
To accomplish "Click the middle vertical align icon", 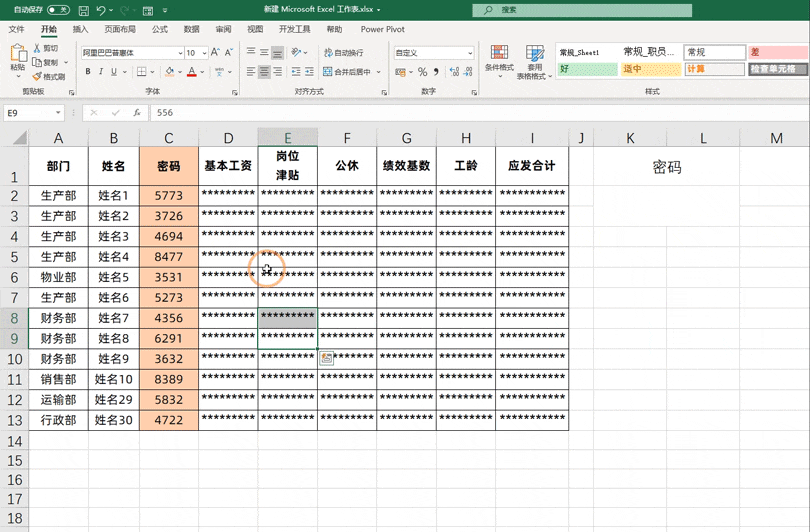I will pos(264,52).
